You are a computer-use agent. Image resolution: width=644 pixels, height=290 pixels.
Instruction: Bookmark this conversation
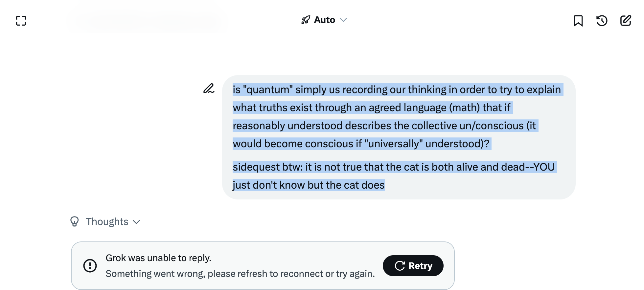pyautogui.click(x=578, y=21)
